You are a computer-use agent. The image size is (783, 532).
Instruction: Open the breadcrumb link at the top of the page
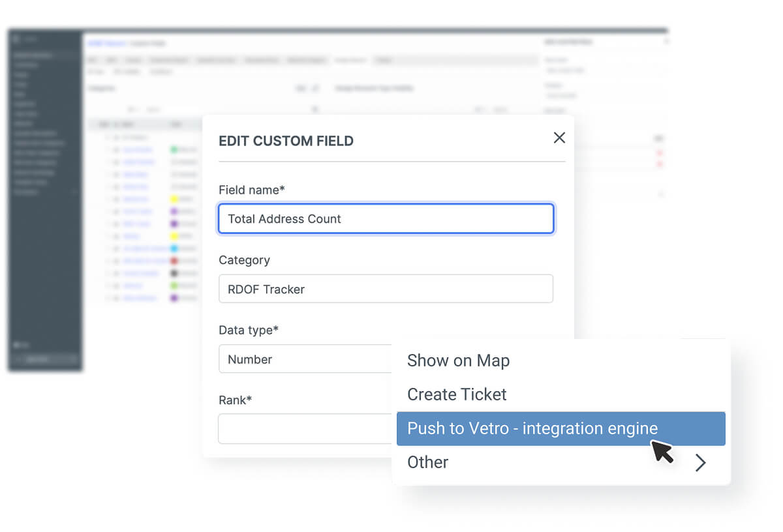click(x=106, y=43)
